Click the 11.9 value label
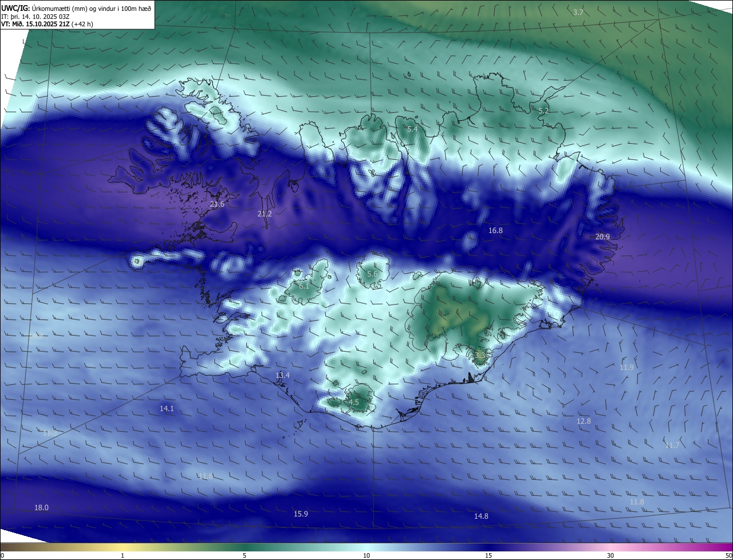733x560 pixels. (x=626, y=367)
